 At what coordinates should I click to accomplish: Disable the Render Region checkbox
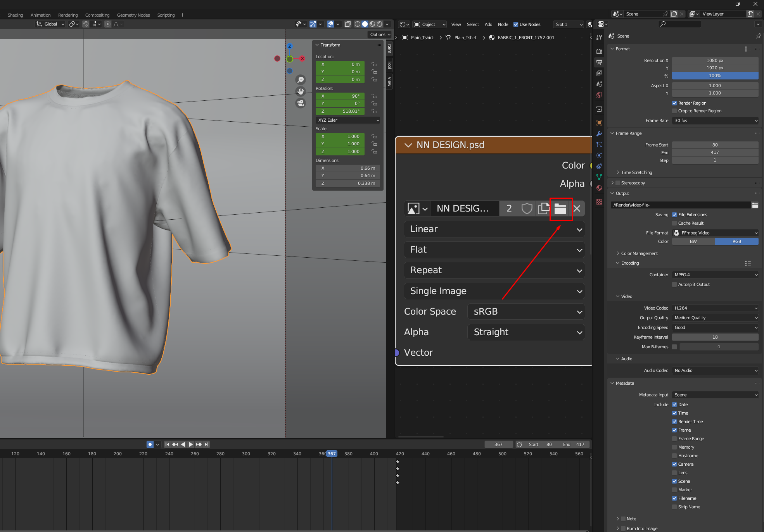(674, 103)
